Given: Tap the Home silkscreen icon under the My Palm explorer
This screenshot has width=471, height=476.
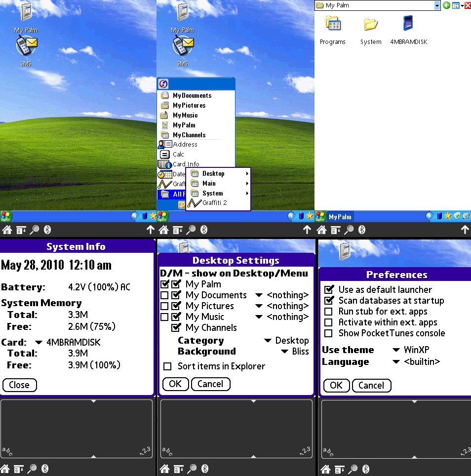Looking at the screenshot, I should point(322,230).
